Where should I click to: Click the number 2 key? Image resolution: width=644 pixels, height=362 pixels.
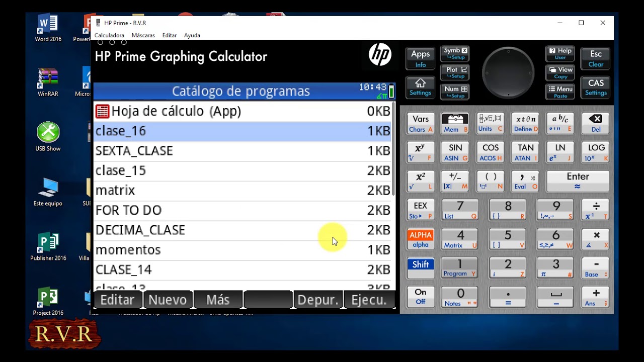(x=508, y=268)
